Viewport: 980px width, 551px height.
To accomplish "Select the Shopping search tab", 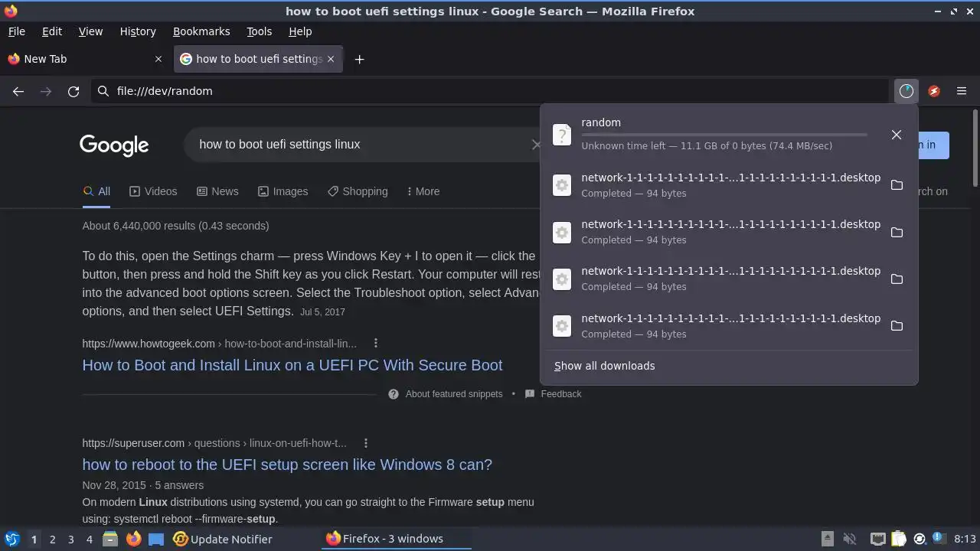I will 358,191.
